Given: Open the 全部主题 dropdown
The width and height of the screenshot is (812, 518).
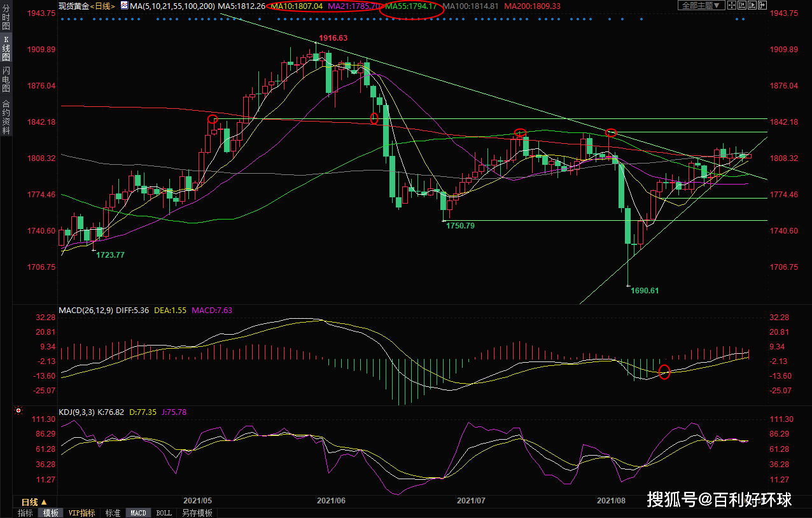Looking at the screenshot, I should tap(701, 5).
